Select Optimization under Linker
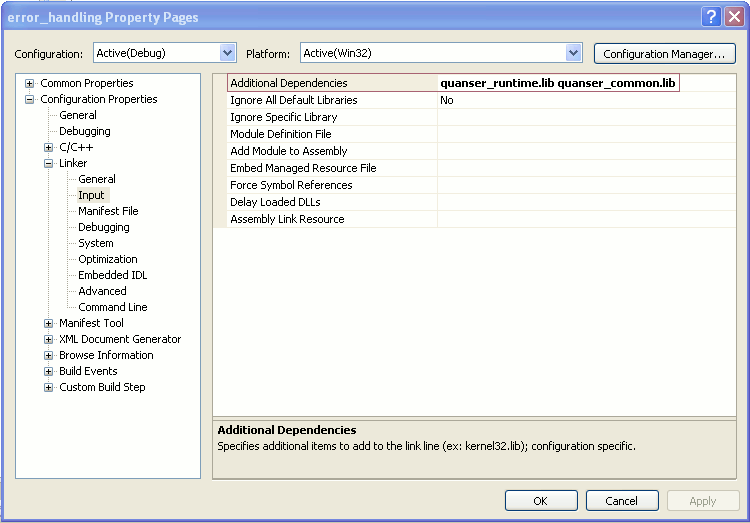The image size is (750, 523). point(108,259)
